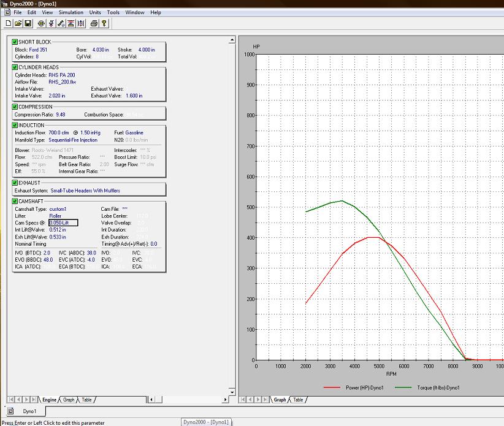The height and width of the screenshot is (426, 504).
Task: Open an existing dyno file via toolbar
Action: point(18,23)
